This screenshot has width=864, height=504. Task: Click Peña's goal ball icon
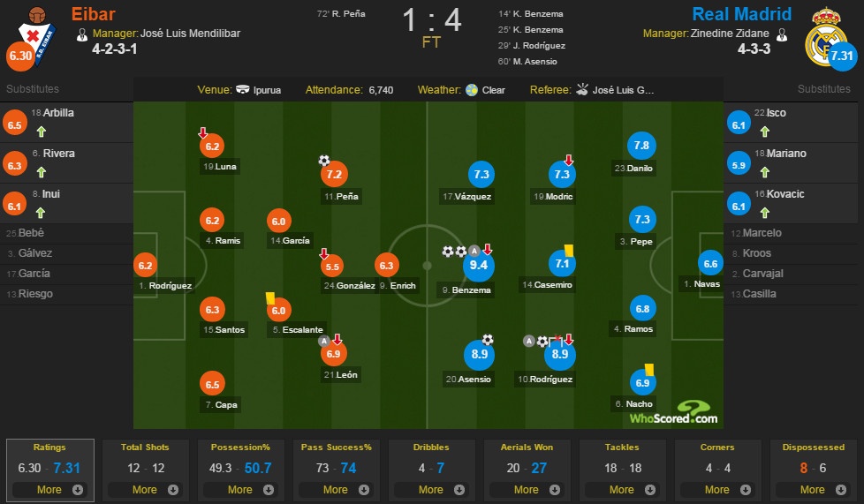coord(324,161)
